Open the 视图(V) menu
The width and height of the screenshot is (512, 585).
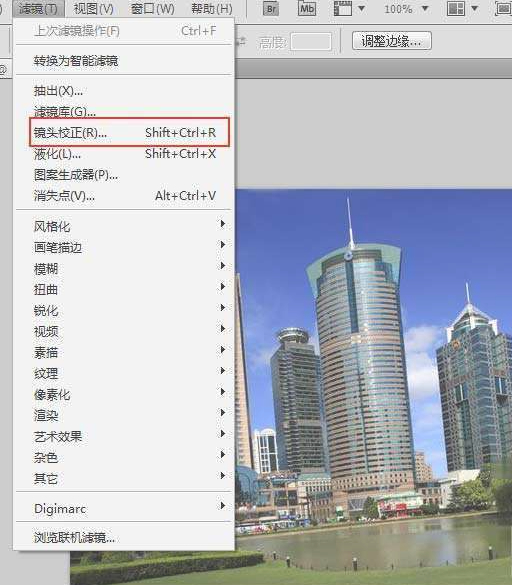pos(94,9)
